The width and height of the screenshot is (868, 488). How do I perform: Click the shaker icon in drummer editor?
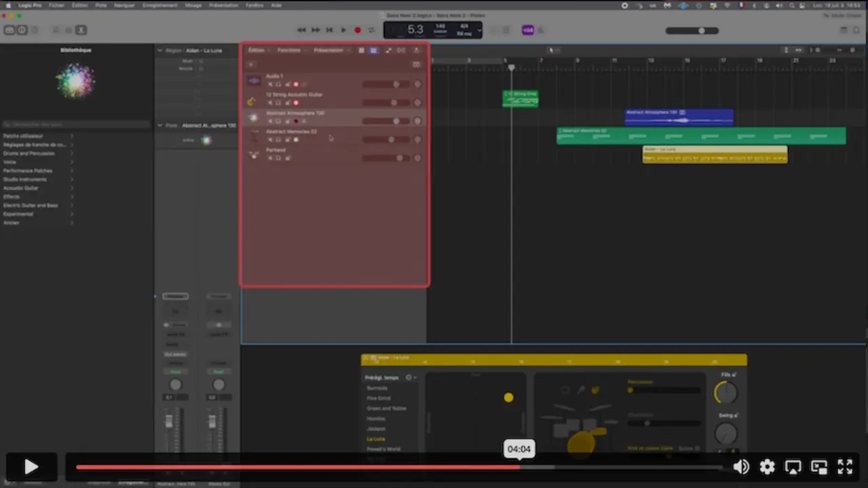coord(581,390)
